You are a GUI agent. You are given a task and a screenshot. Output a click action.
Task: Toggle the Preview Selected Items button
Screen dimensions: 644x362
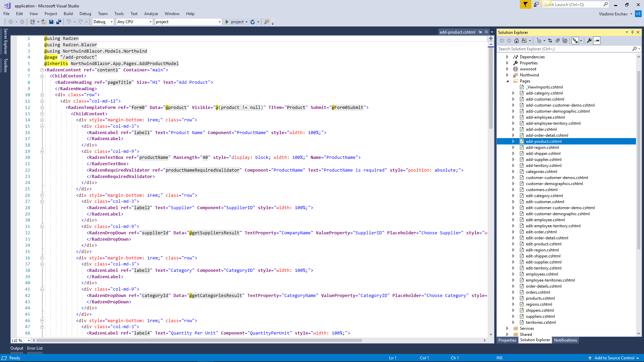pyautogui.click(x=597, y=41)
